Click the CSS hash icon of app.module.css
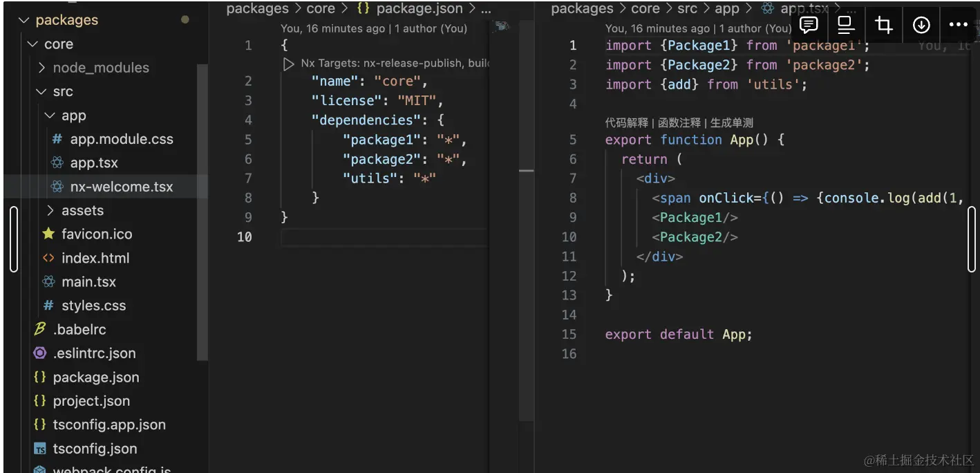 click(x=57, y=139)
